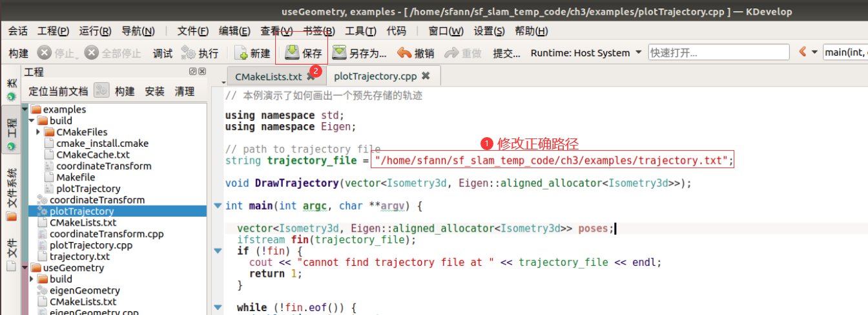Viewport: 868px width, 315px height.
Task: Open the 窗口(W) menu
Action: (x=446, y=31)
